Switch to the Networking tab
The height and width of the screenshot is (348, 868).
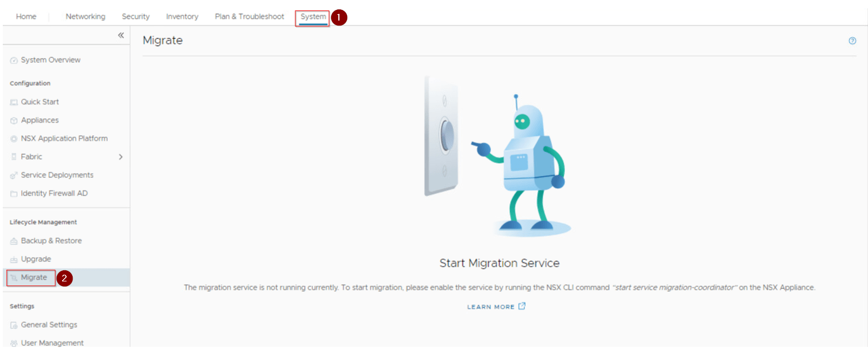coord(85,17)
